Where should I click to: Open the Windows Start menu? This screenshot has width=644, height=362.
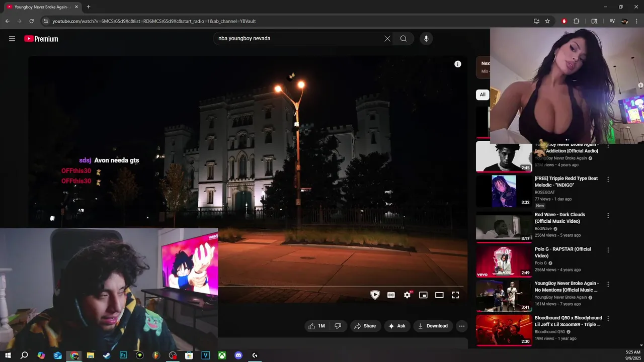click(x=8, y=355)
